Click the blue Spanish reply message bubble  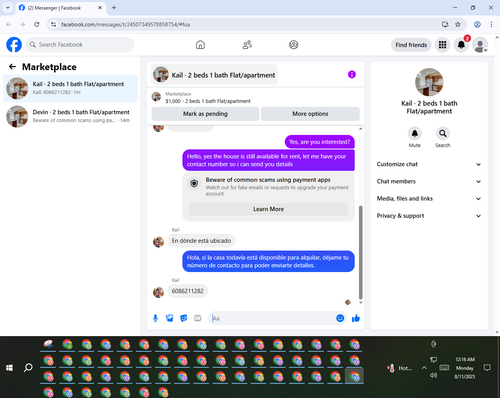(268, 261)
